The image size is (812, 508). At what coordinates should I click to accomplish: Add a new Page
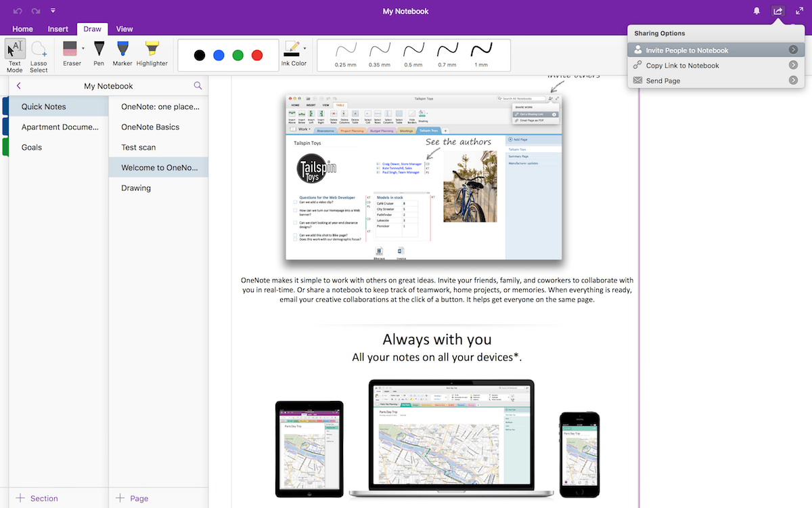coord(132,498)
